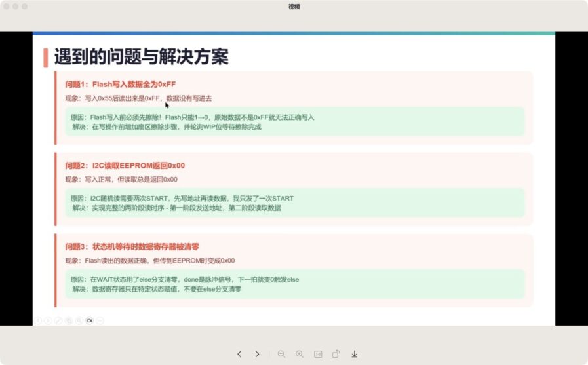The width and height of the screenshot is (588, 365).
Task: Click the faint previous-slide arrow in slide overlay
Action: pos(38,320)
